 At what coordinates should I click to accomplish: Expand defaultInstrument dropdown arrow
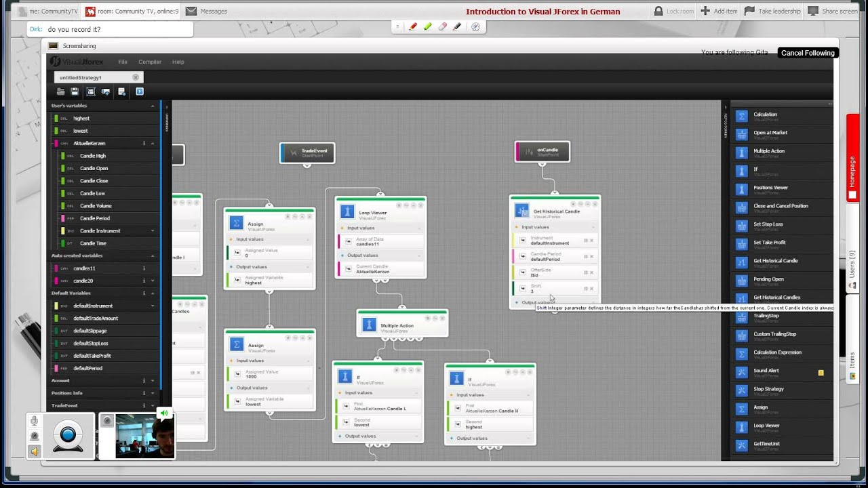pos(153,306)
